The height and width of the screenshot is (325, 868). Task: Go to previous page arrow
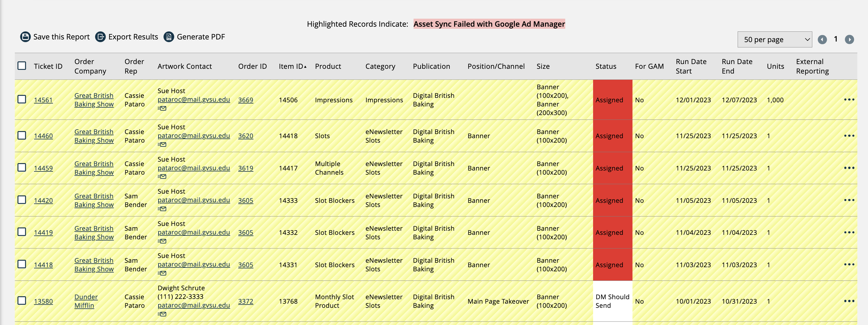coord(822,40)
